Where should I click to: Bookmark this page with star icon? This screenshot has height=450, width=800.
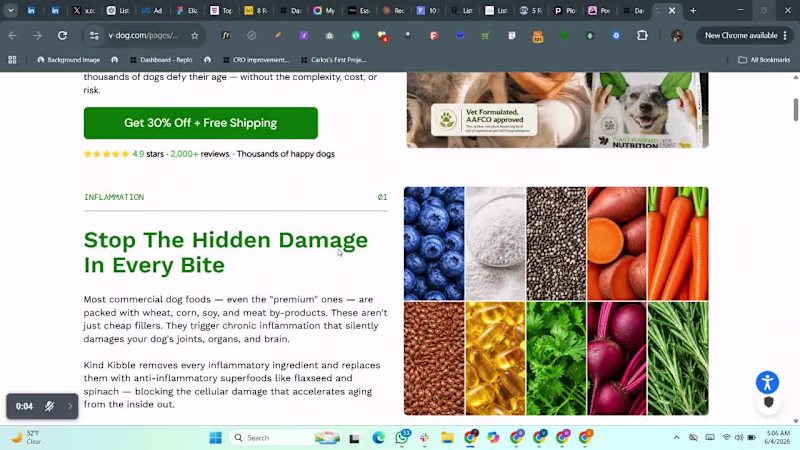194,36
